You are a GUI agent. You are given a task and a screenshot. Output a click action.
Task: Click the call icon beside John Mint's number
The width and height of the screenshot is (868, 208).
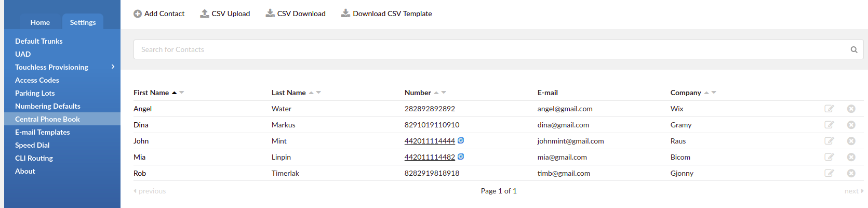tap(461, 140)
